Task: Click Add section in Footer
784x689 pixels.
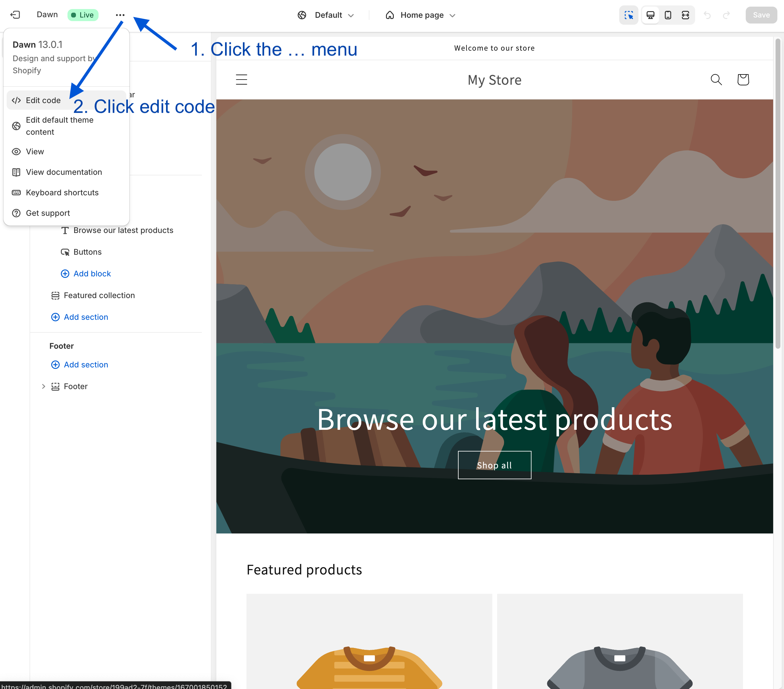Action: tap(86, 364)
